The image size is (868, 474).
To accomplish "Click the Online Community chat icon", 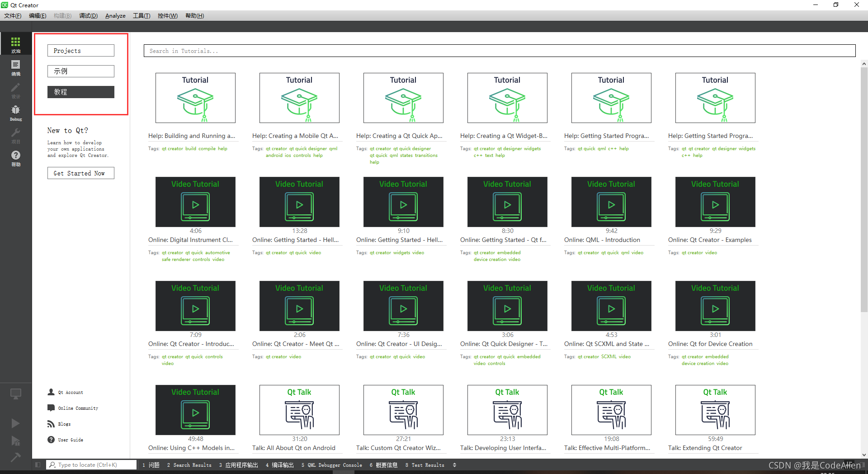I will (x=51, y=408).
